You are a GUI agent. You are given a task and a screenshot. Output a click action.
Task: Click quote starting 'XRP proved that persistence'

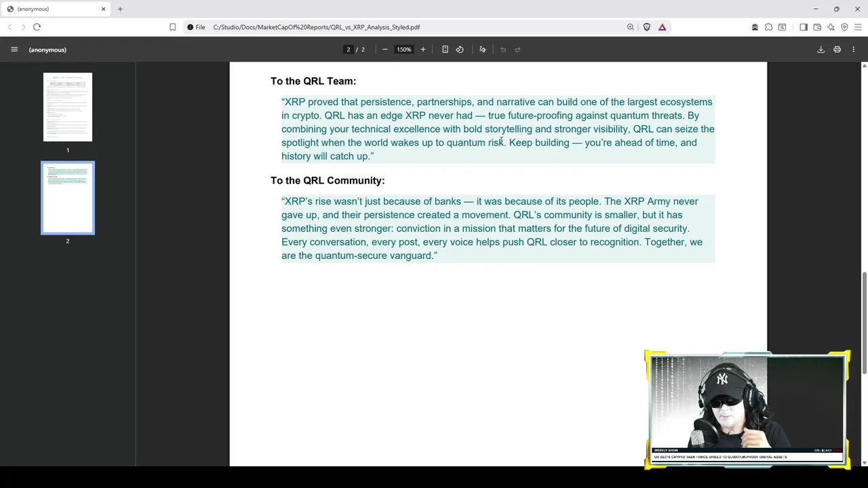pyautogui.click(x=498, y=129)
